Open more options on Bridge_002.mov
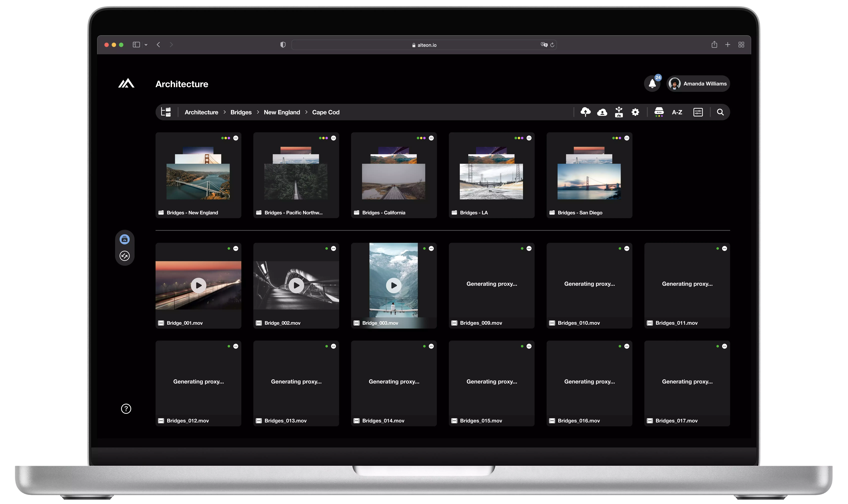The width and height of the screenshot is (848, 504). (x=333, y=249)
